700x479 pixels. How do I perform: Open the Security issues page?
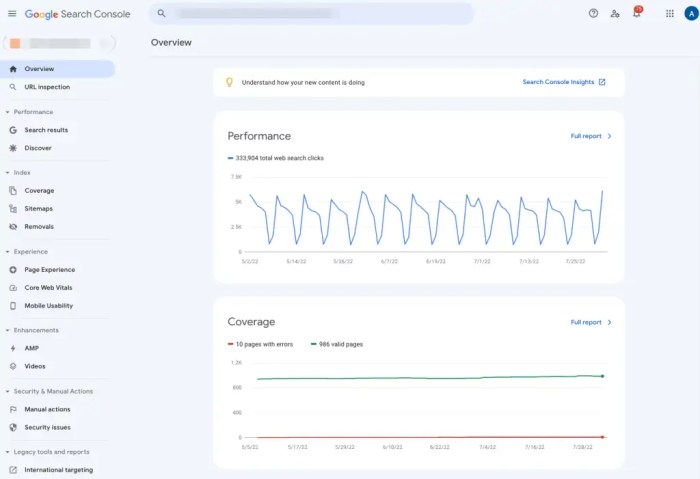47,427
